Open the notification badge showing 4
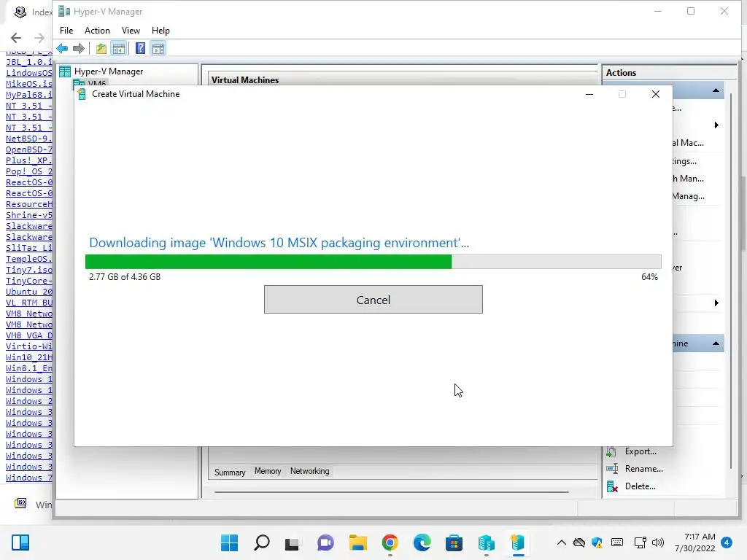The width and height of the screenshot is (747, 560). click(x=727, y=542)
